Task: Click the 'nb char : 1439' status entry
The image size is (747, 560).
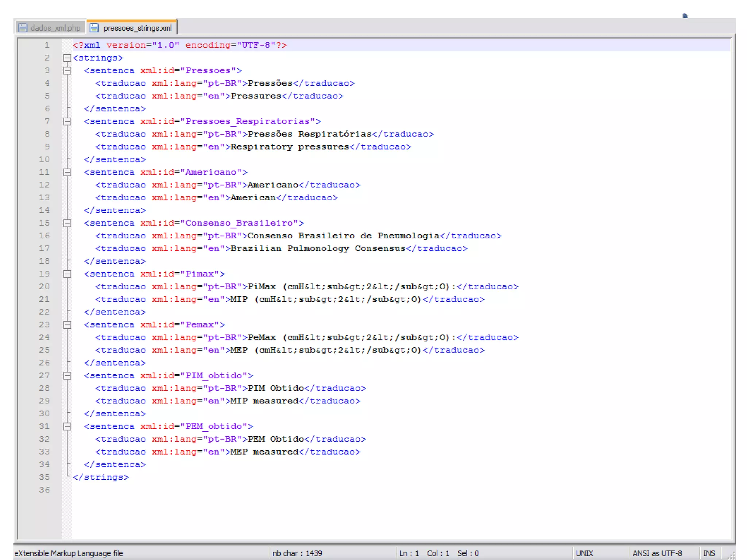Action: pos(297,553)
